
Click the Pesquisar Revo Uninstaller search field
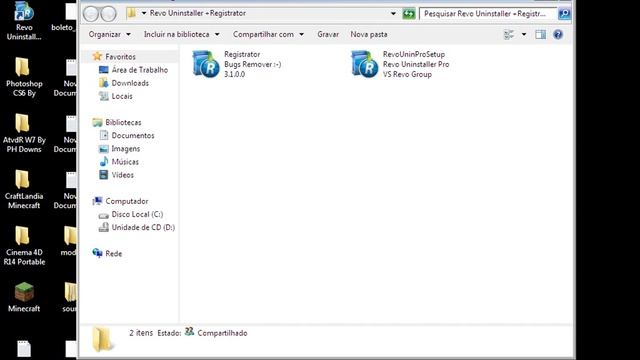488,14
